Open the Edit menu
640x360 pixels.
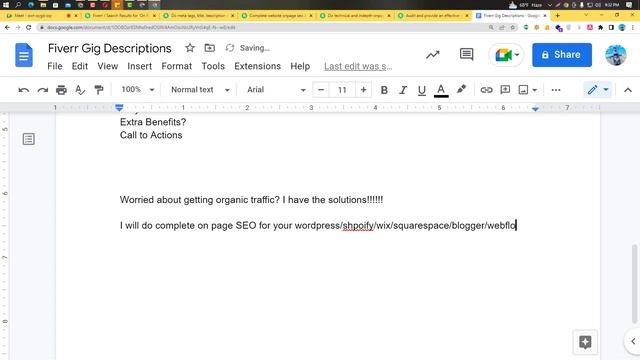(x=80, y=66)
